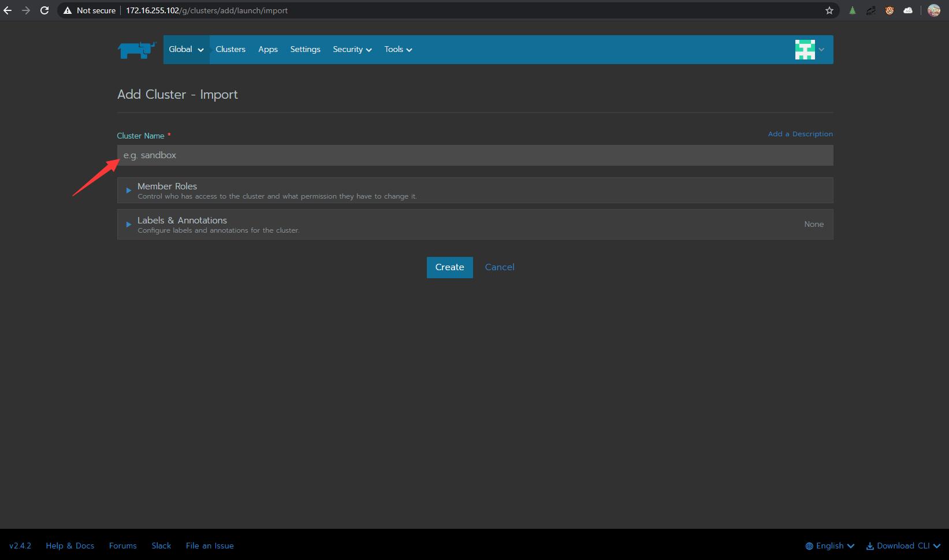Open the user avatar menu
This screenshot has height=560, width=949.
tap(809, 50)
